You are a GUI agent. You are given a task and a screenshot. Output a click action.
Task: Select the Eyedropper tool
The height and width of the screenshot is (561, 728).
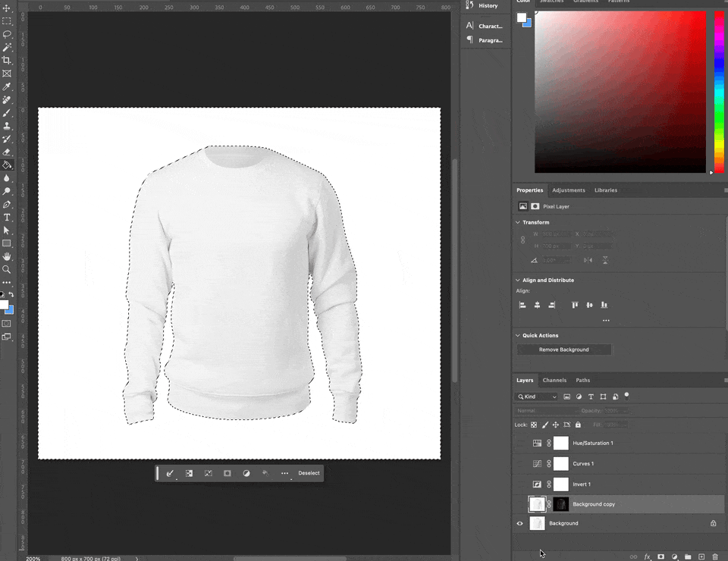(x=7, y=86)
